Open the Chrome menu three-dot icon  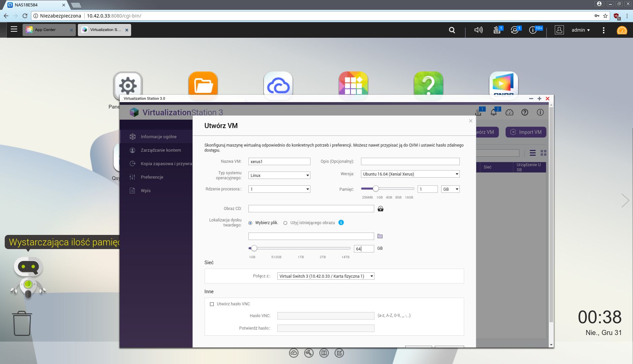[x=627, y=16]
